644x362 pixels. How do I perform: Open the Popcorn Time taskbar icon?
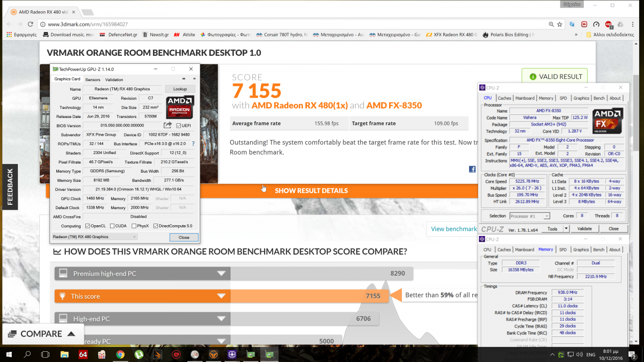101,354
